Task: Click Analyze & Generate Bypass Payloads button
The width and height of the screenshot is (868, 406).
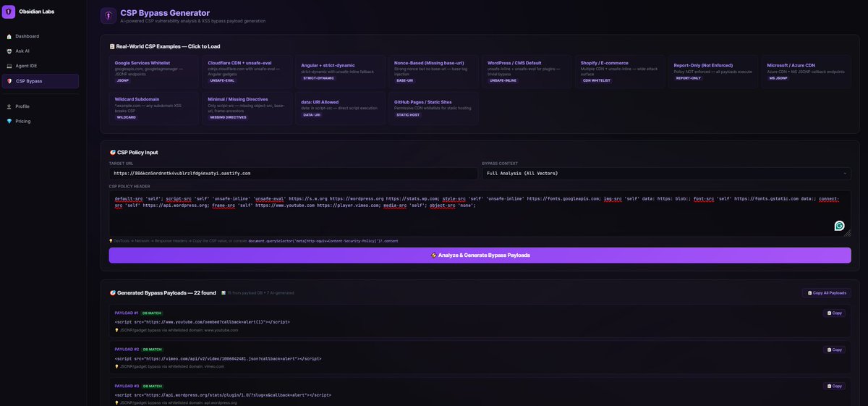Action: [480, 255]
